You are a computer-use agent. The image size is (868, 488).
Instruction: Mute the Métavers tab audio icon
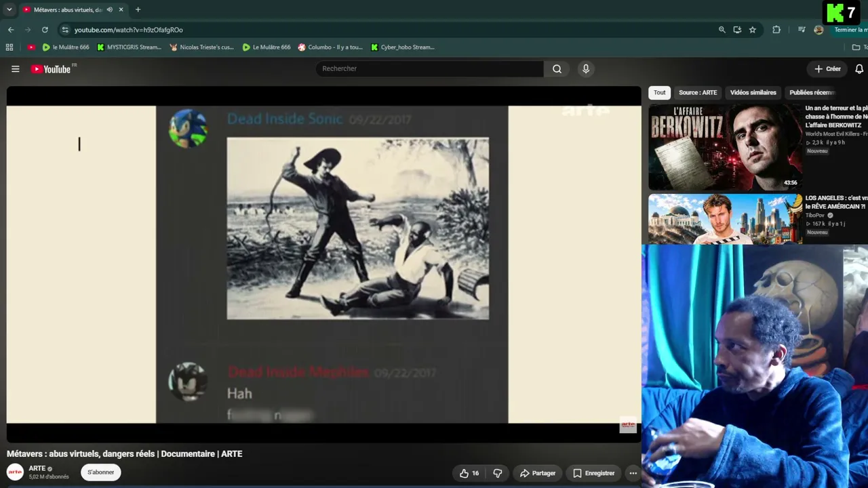tap(110, 9)
